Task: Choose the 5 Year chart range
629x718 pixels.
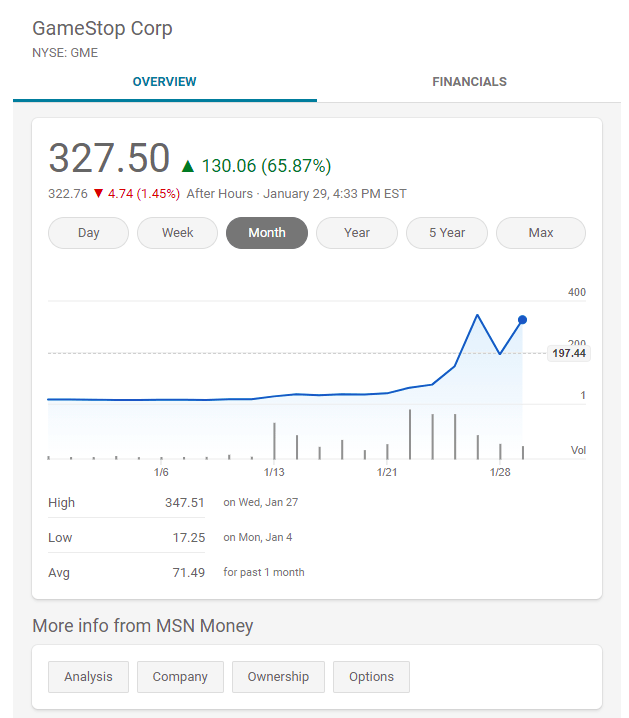Action: [447, 233]
